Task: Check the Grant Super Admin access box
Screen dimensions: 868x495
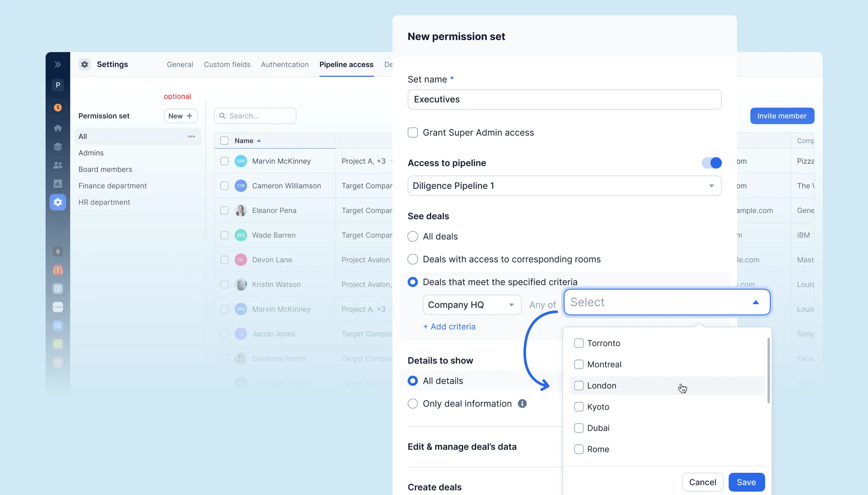Action: point(413,132)
